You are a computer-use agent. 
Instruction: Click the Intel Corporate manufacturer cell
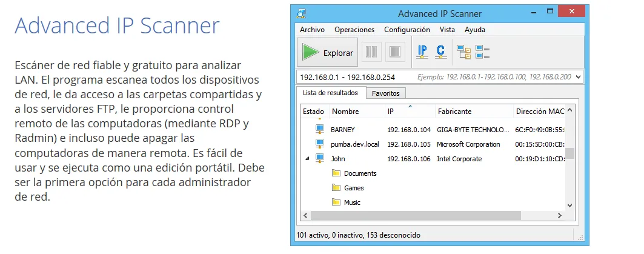tap(459, 159)
